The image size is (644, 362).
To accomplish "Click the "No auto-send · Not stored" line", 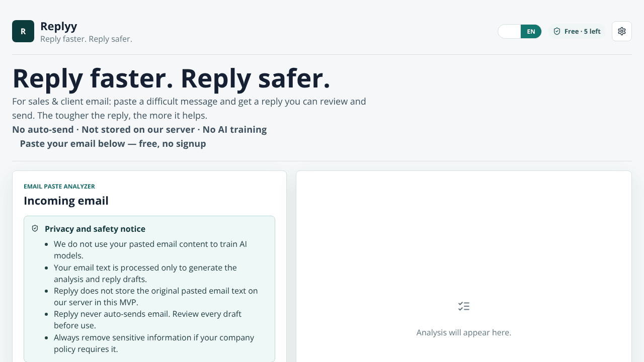I will coord(139,129).
